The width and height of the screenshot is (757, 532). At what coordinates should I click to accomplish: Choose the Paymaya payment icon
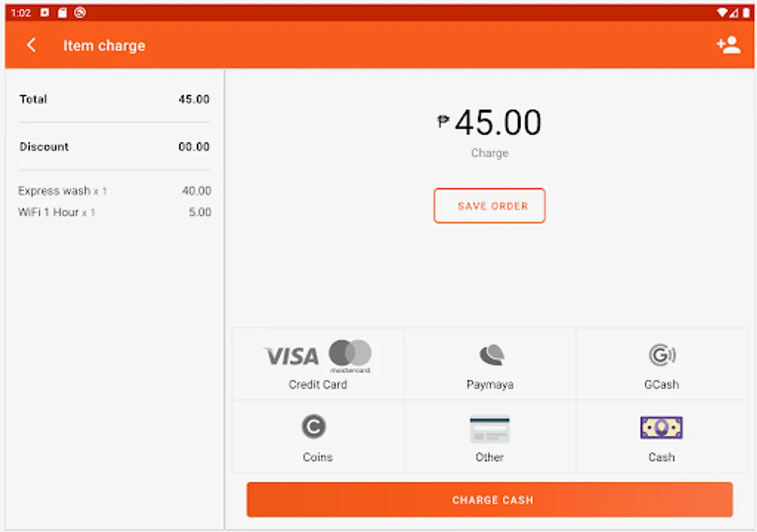coord(490,355)
